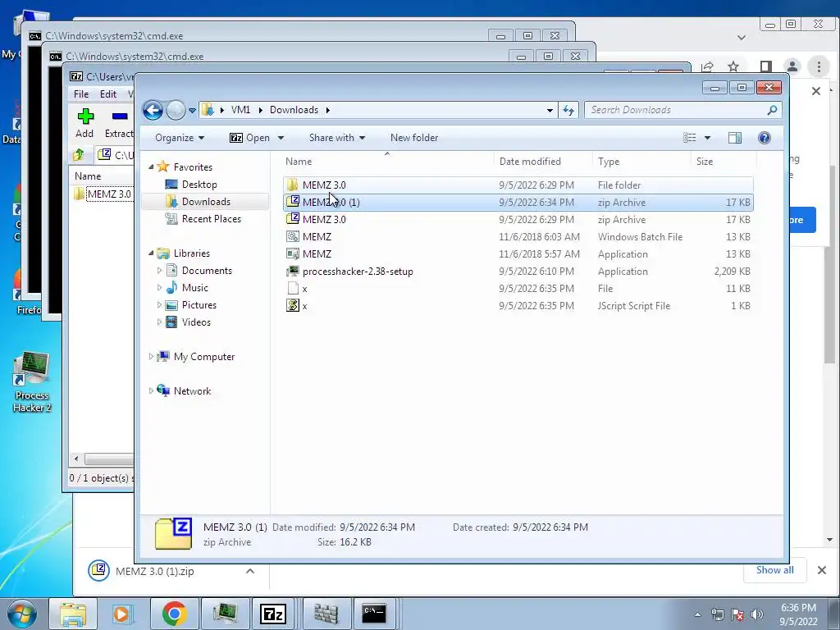Expand the Videos library node

coord(159,322)
